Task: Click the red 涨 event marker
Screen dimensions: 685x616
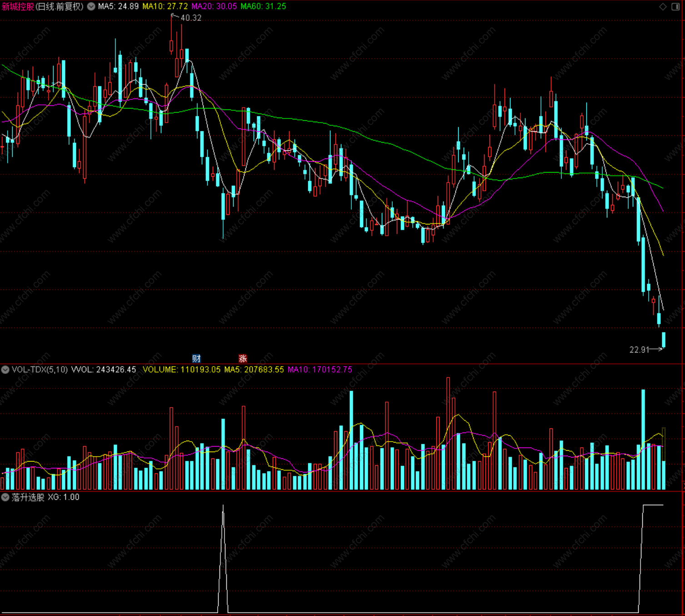Action: tap(243, 358)
